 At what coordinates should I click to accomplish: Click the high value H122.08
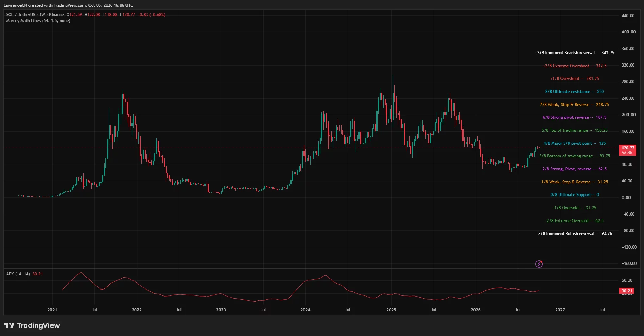[x=92, y=15]
